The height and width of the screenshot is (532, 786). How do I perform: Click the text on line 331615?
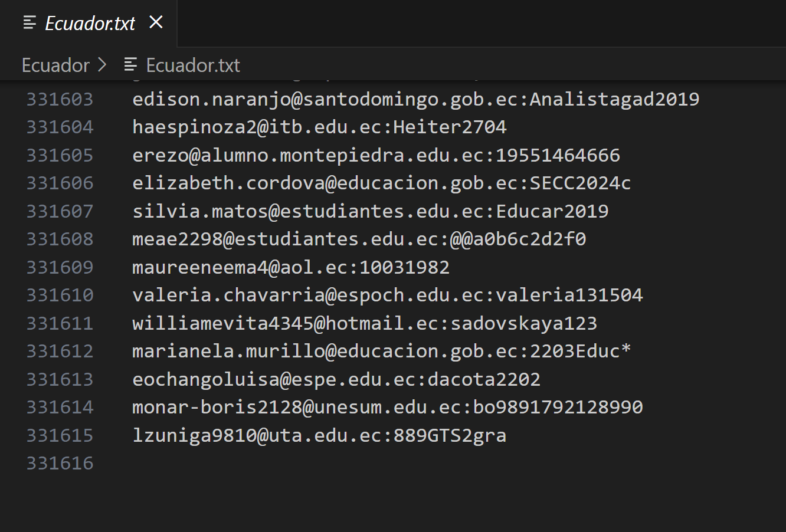pos(319,435)
